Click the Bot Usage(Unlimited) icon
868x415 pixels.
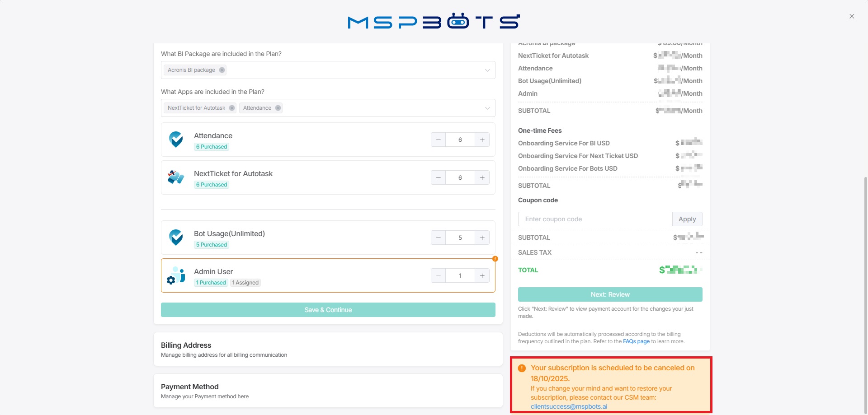pos(176,238)
